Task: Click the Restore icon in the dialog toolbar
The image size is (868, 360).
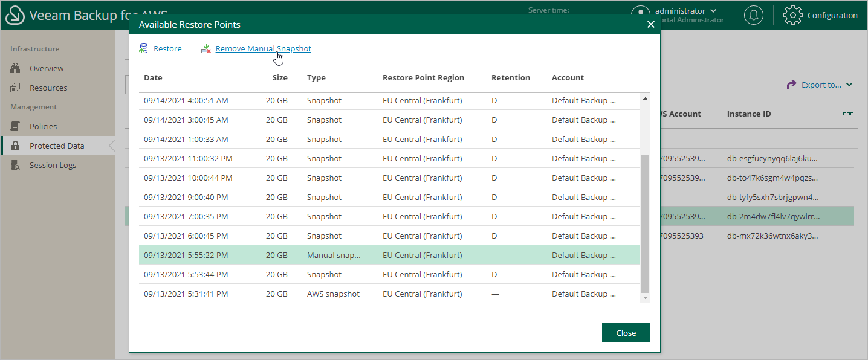Action: [144, 48]
